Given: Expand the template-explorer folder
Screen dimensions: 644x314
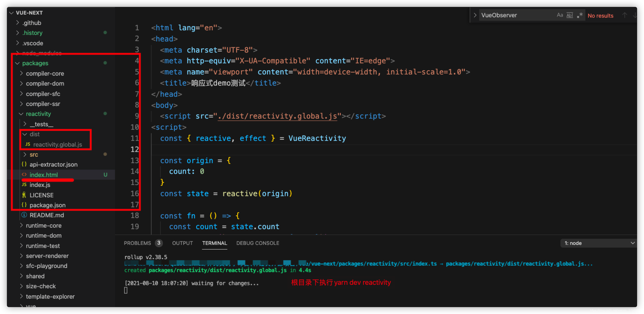Looking at the screenshot, I should [x=21, y=296].
